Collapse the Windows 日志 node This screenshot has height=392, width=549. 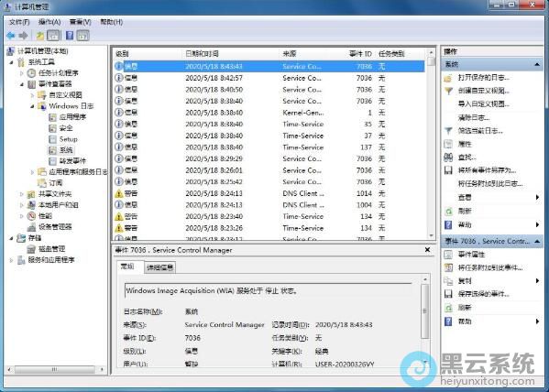(32, 106)
